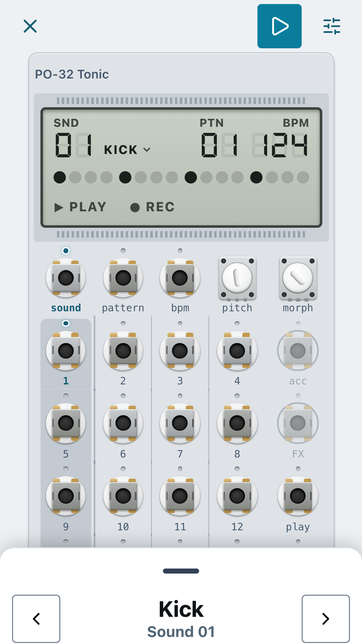Toggle fifth step dot in the sequencer row
Image resolution: width=362 pixels, height=644 pixels.
125,177
